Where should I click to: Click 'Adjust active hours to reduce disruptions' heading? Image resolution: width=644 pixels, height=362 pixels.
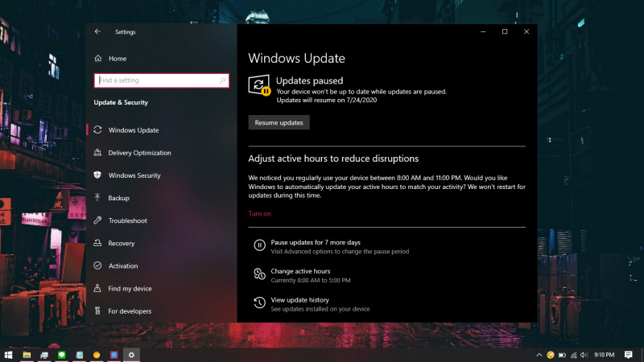(x=333, y=158)
